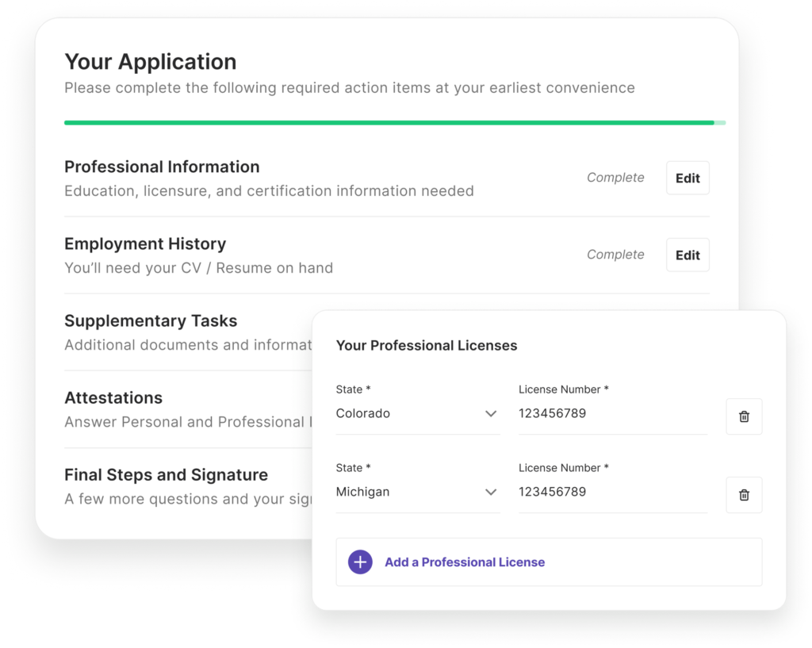
Task: Open the Supplementary Tasks item
Action: pos(151,321)
